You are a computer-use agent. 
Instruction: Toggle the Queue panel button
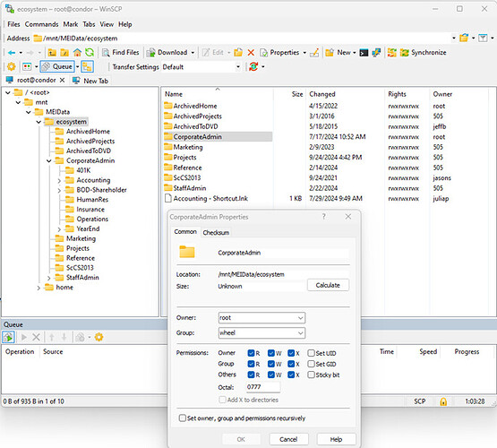(57, 67)
